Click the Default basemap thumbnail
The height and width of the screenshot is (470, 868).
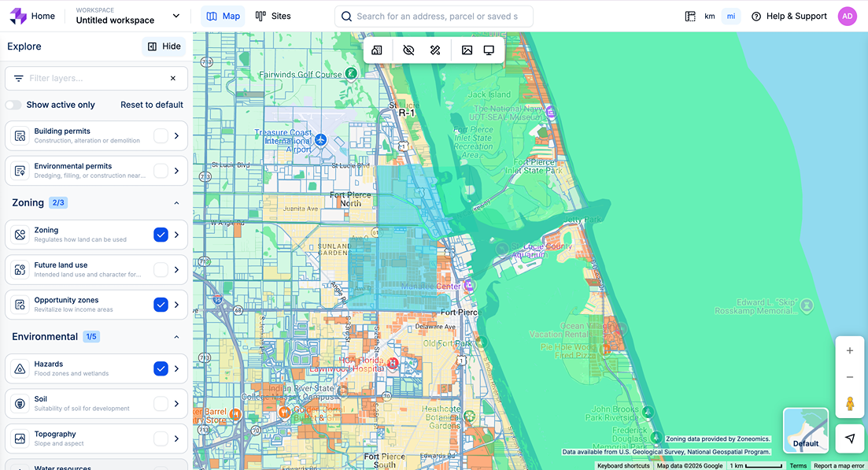coord(806,431)
